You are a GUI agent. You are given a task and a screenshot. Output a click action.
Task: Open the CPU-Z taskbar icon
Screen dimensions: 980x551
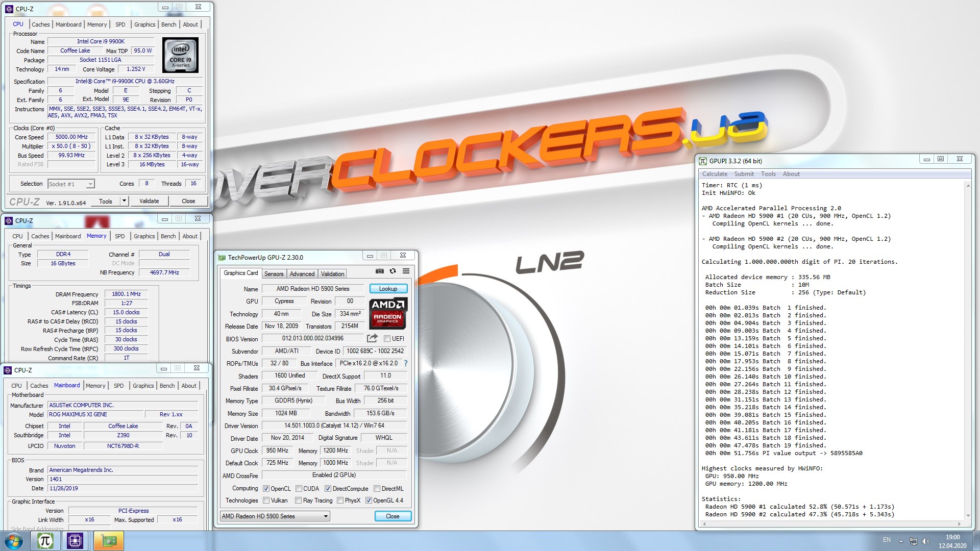coord(75,541)
